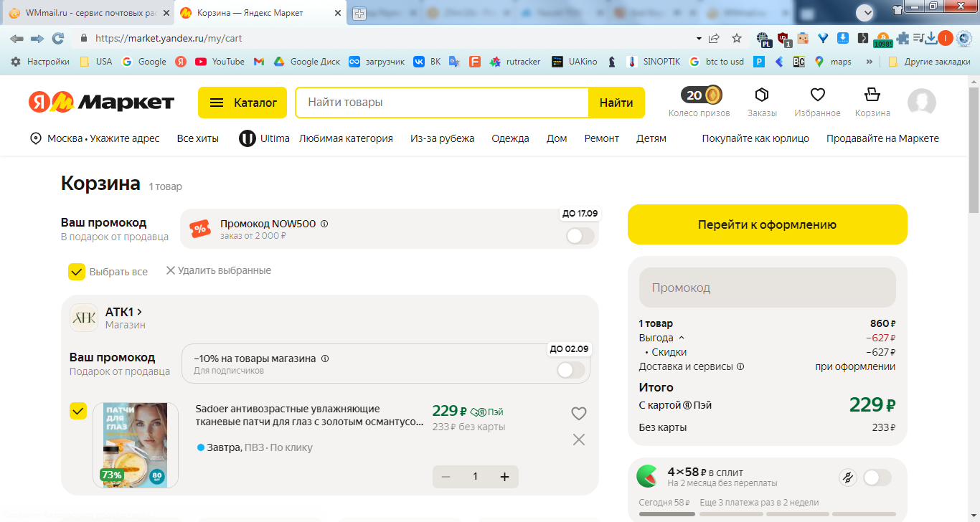This screenshot has width=980, height=522.
Task: Open Продавайте на Маркете link
Action: coord(882,138)
